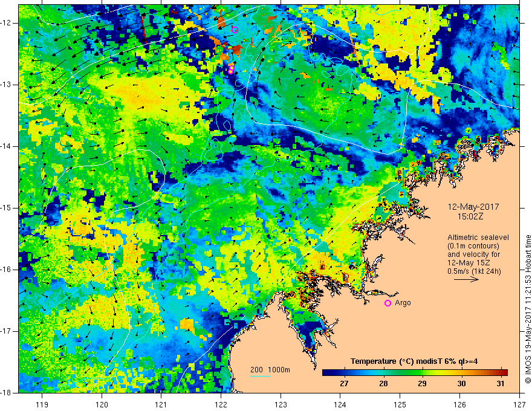Click the '30' colorbar label
This screenshot has height=411, width=532.
(x=461, y=384)
